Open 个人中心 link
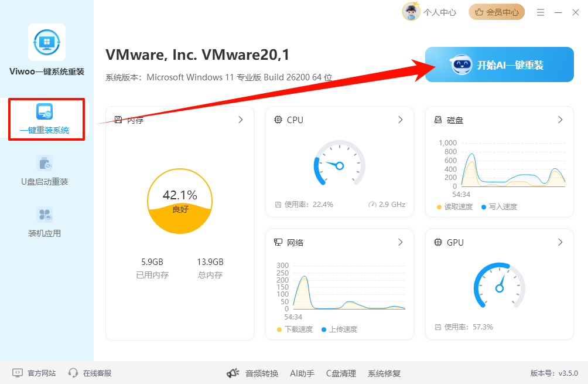This screenshot has width=588, height=384. (440, 12)
